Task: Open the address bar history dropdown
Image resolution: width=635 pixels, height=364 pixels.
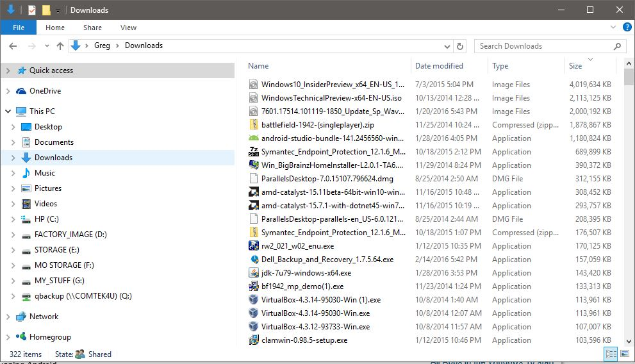Action: (x=447, y=46)
